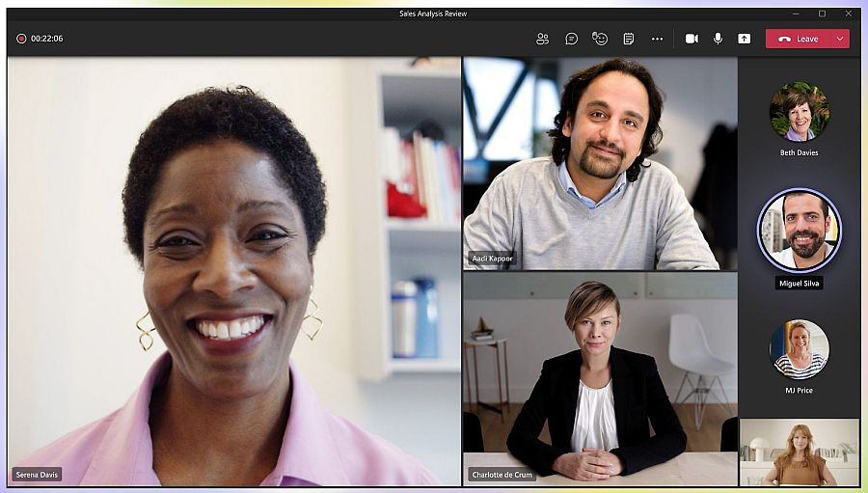Click Serena Davis's video tile
The width and height of the screenshot is (868, 493).
point(234,270)
